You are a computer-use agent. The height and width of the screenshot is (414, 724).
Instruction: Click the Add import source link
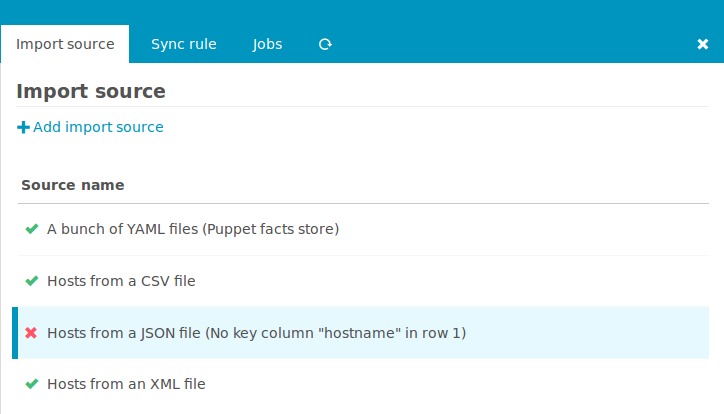point(98,127)
